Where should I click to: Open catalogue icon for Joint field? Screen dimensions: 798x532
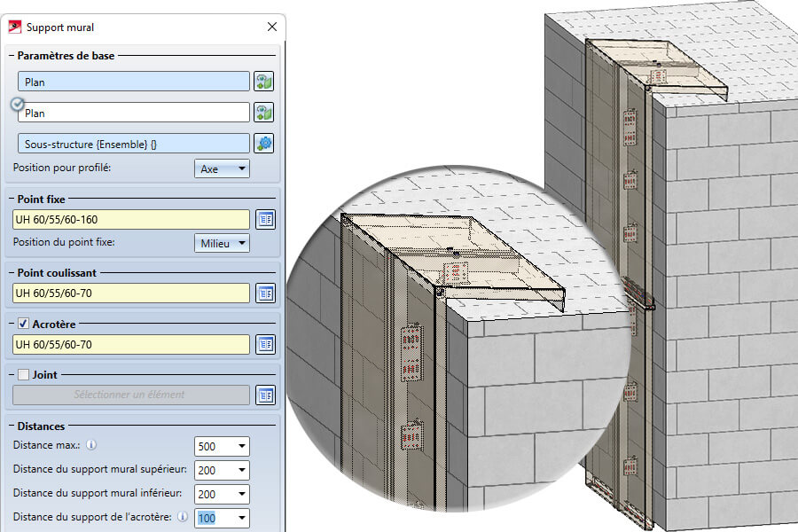(266, 395)
